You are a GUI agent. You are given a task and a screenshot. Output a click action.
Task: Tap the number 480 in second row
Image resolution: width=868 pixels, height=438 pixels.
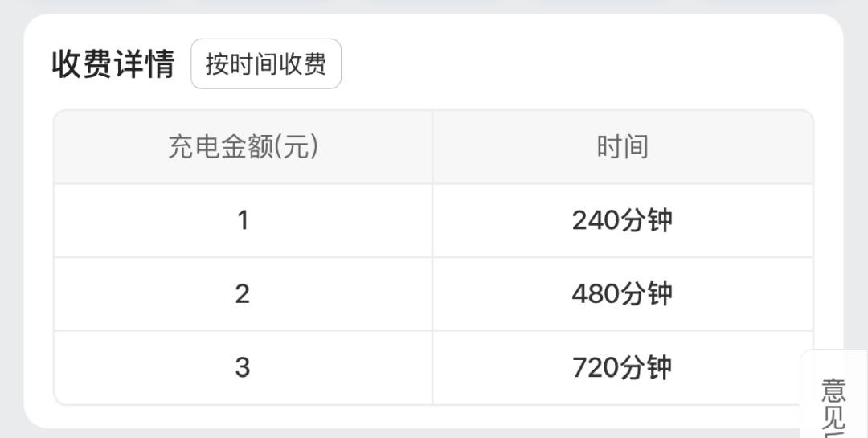[x=596, y=294]
